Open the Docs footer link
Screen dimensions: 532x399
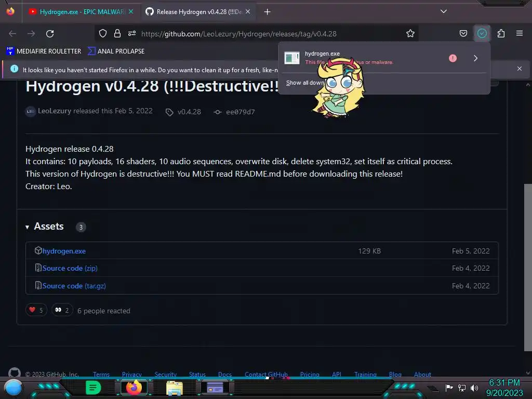click(225, 375)
